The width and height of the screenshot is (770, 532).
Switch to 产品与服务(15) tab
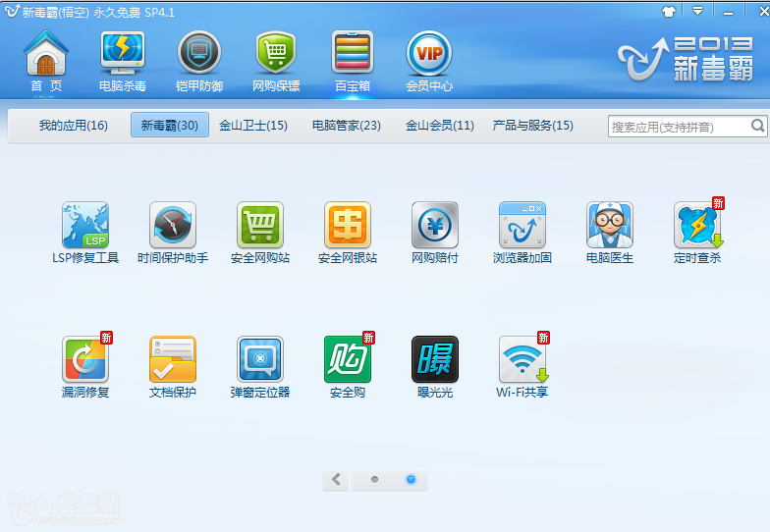[533, 126]
